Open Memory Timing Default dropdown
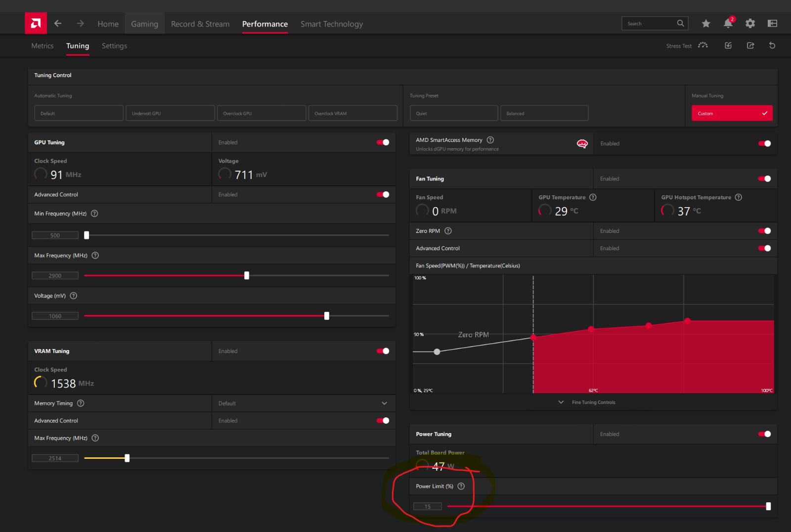This screenshot has height=532, width=791. tap(304, 403)
